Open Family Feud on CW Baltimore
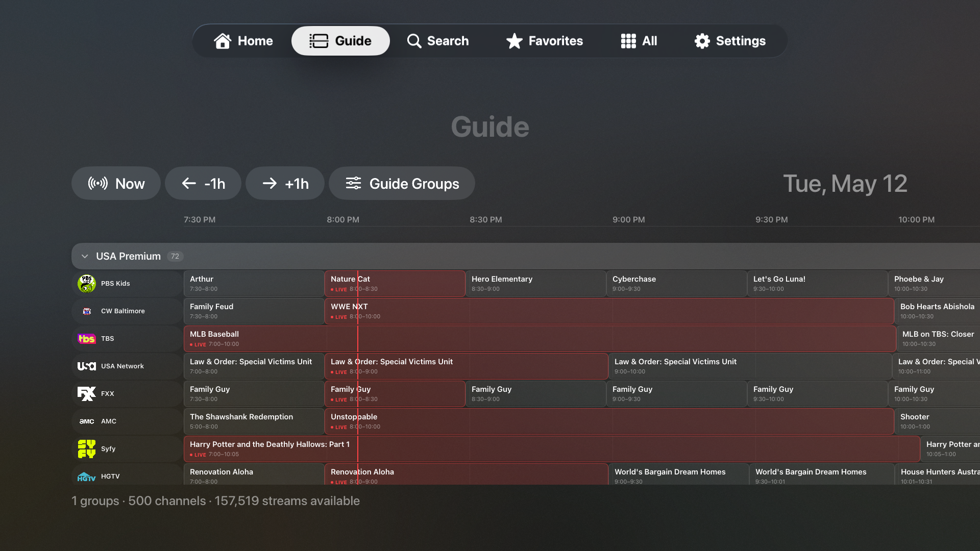Image resolution: width=980 pixels, height=551 pixels. (x=254, y=311)
